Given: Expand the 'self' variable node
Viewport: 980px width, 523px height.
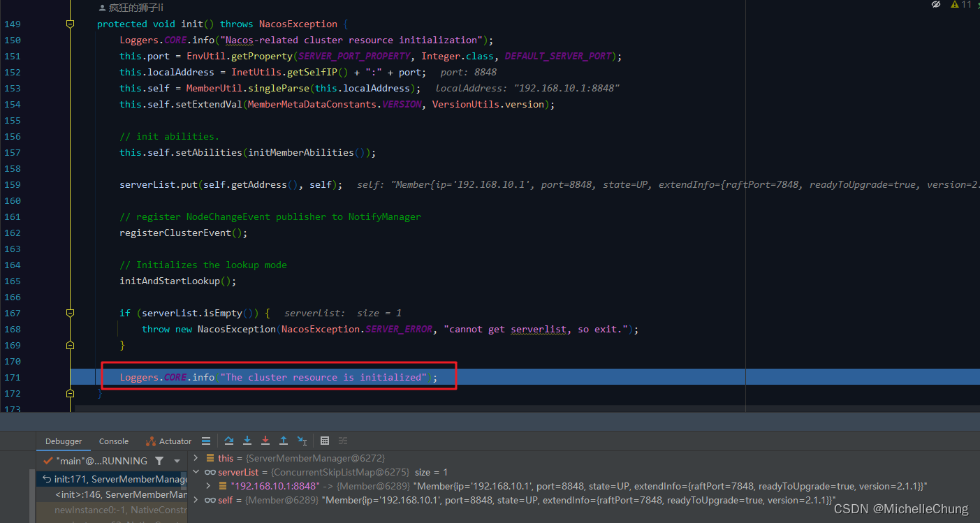Looking at the screenshot, I should click(196, 500).
